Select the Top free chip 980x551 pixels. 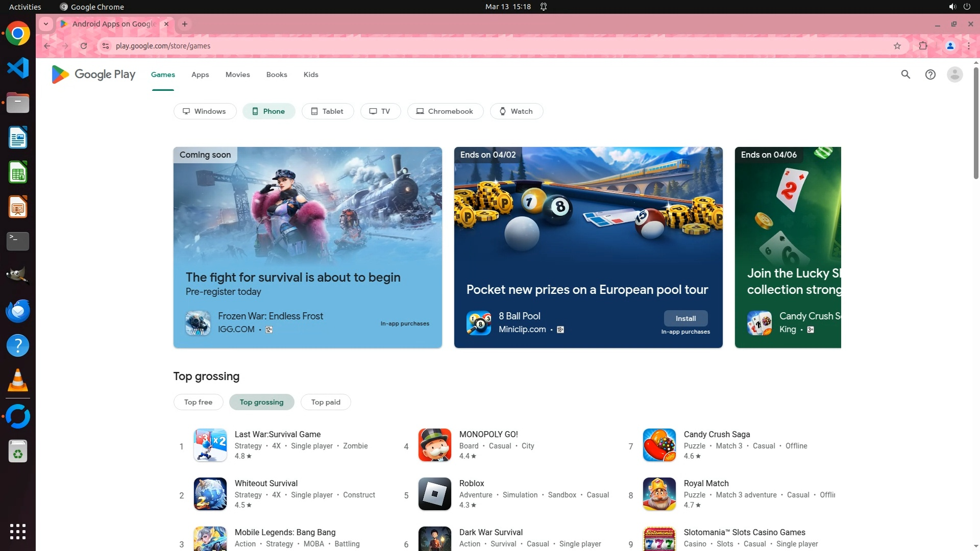(198, 402)
